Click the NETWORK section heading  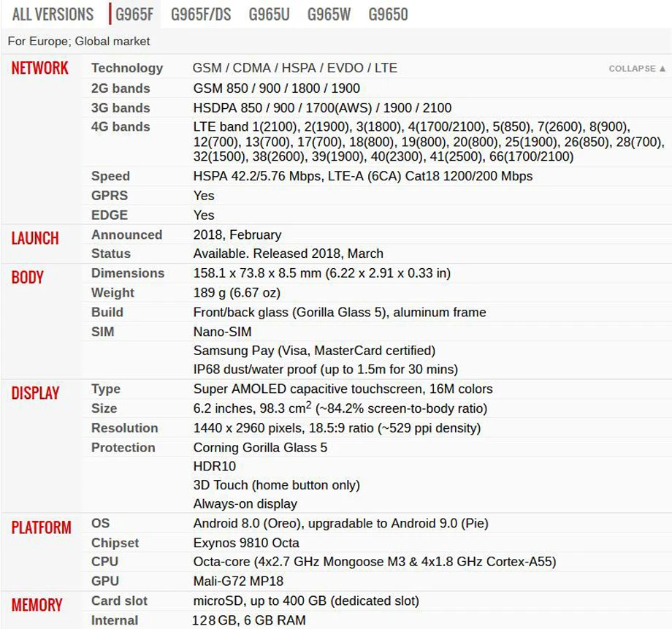[x=40, y=68]
